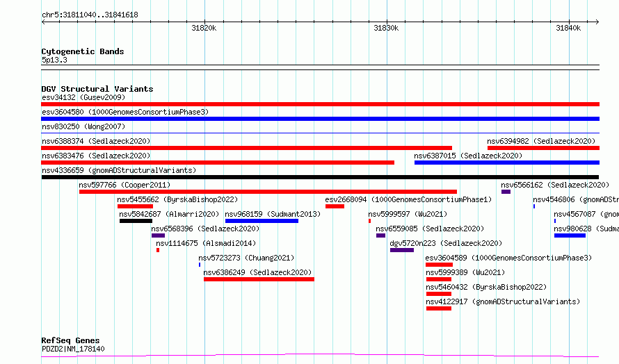Click the magenta PDZD2 gene line
619x364 pixels.
pos(320,356)
